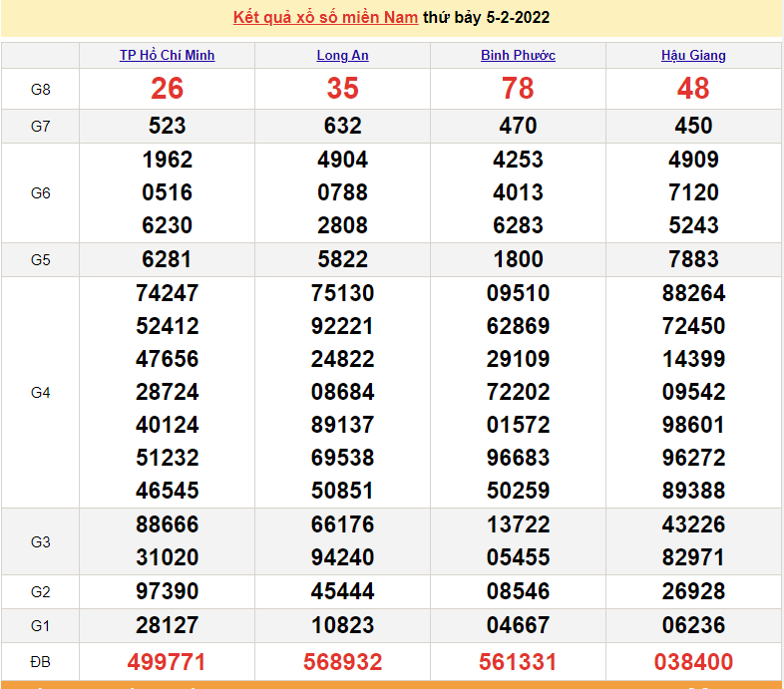Select Hậu Giang's special prize 038400
This screenshot has width=784, height=689.
click(693, 662)
